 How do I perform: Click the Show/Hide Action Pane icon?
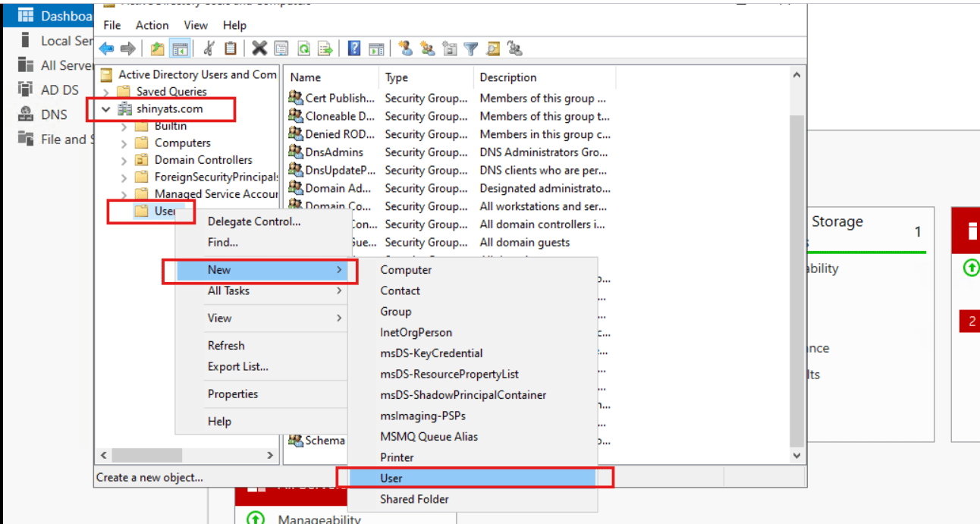tap(376, 49)
